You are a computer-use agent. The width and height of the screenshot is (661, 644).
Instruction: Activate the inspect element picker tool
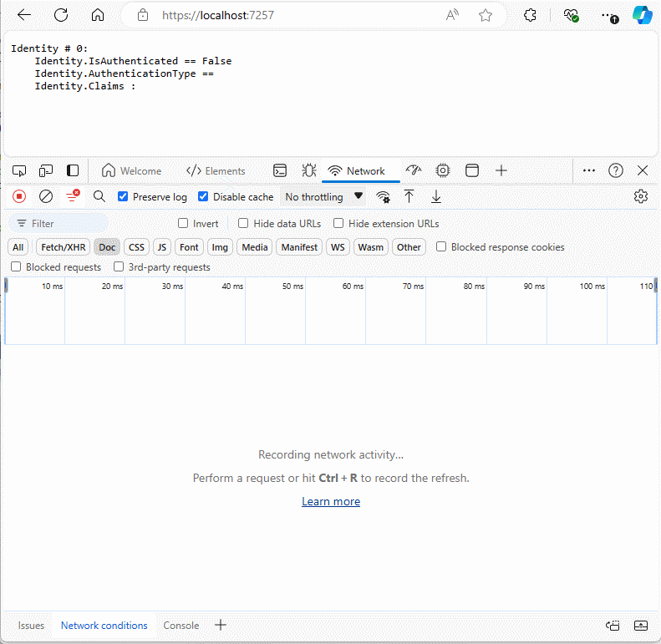click(x=19, y=170)
